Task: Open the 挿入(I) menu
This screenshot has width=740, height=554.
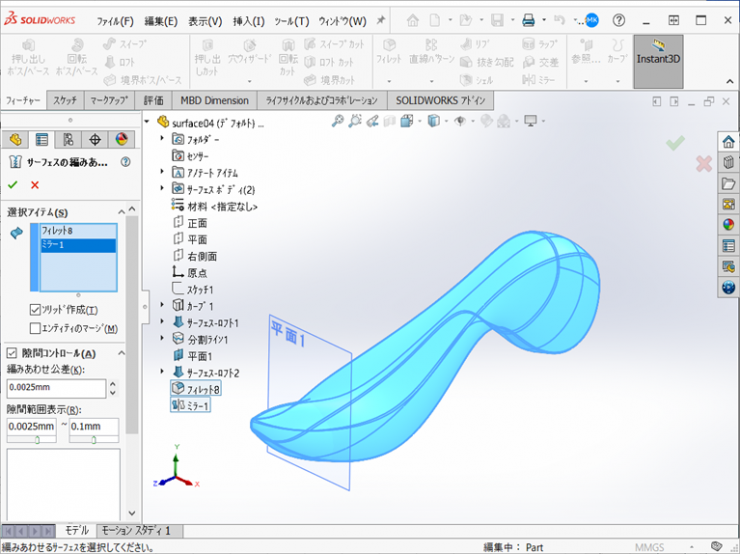Action: pos(248,21)
